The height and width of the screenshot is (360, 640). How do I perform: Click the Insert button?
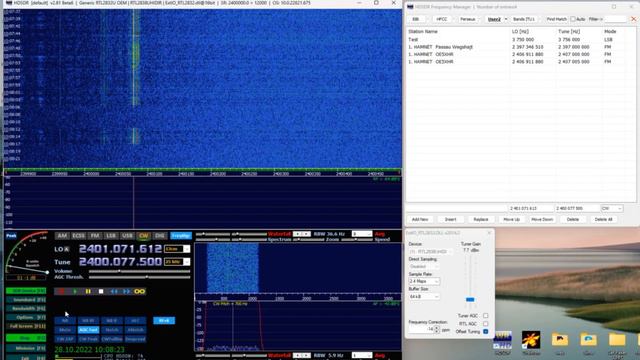(x=451, y=220)
